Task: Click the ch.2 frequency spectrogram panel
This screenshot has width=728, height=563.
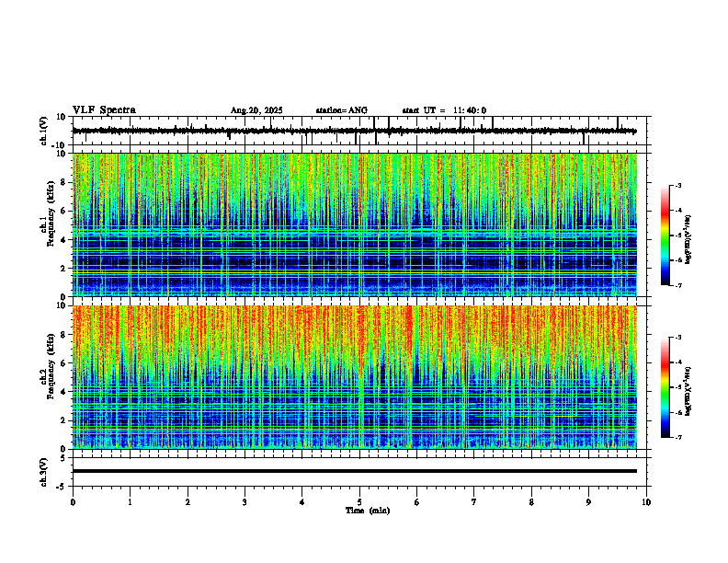Action: (x=354, y=377)
